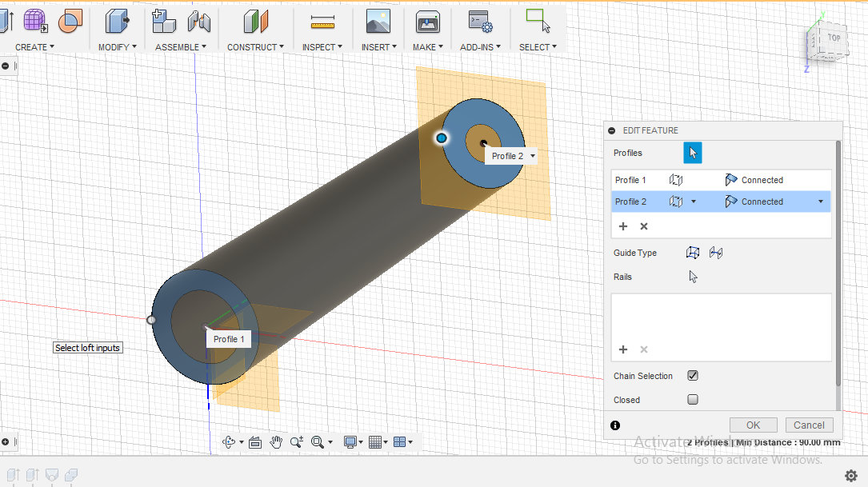Cancel the Edit Feature dialog
The width and height of the screenshot is (868, 487).
pyautogui.click(x=809, y=425)
